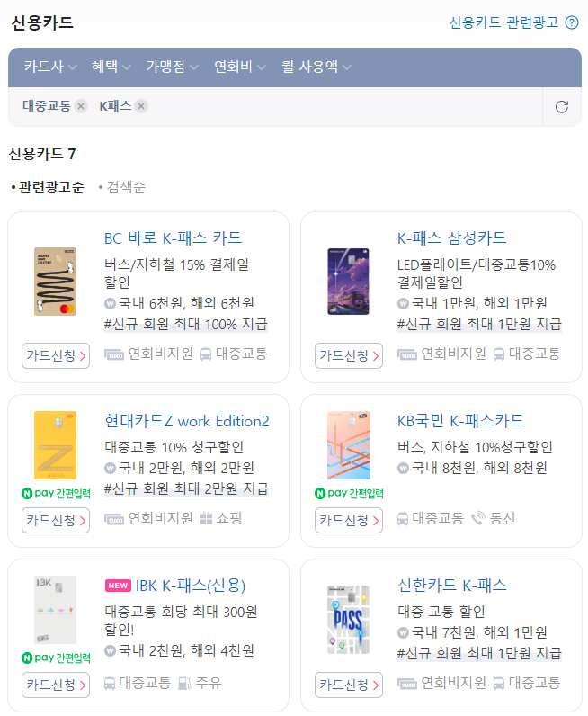588x716 pixels.
Task: Click the Npay 간편입력 badge under KB국민 card
Action: (x=349, y=493)
